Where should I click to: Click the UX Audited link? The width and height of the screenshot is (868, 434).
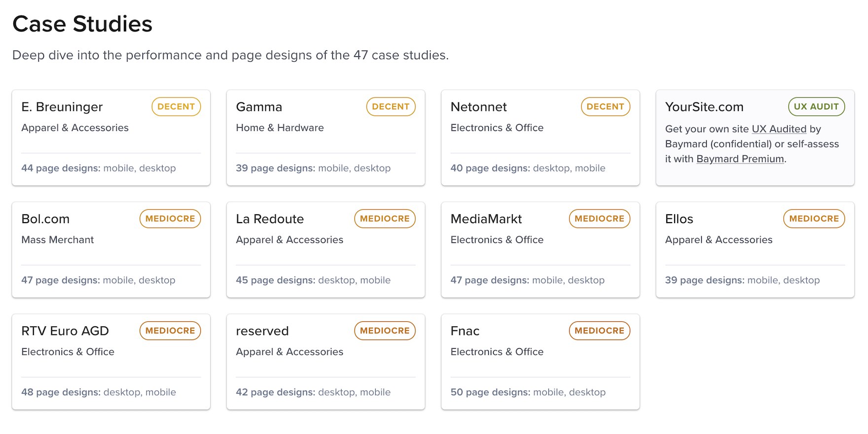pyautogui.click(x=779, y=129)
